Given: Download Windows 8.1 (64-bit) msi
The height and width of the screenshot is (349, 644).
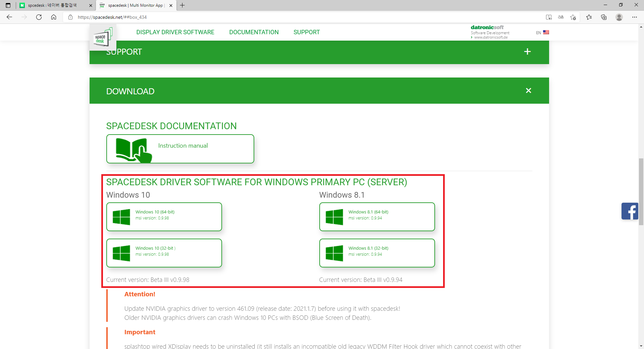Looking at the screenshot, I should point(377,217).
